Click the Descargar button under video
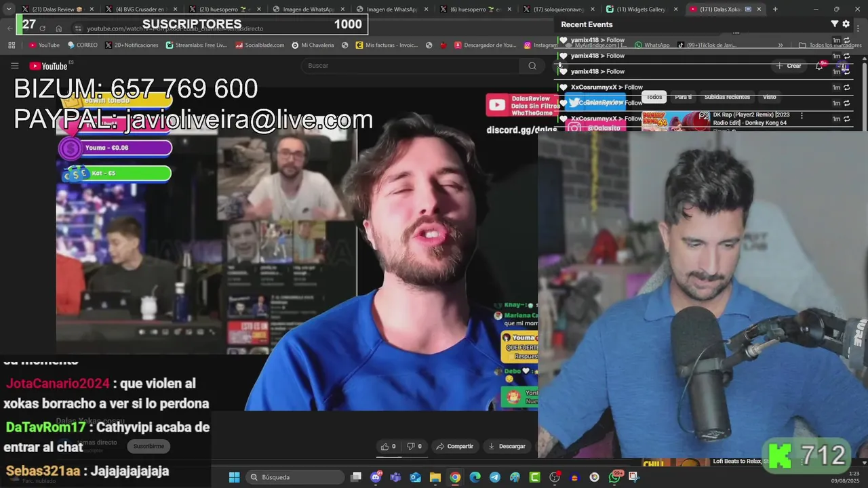868x488 pixels. 507,446
